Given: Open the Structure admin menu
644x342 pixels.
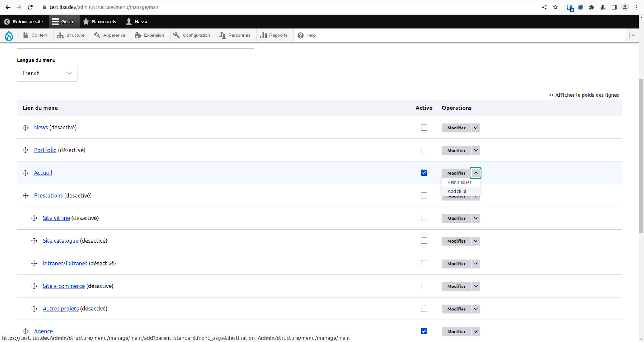Looking at the screenshot, I should [x=71, y=35].
